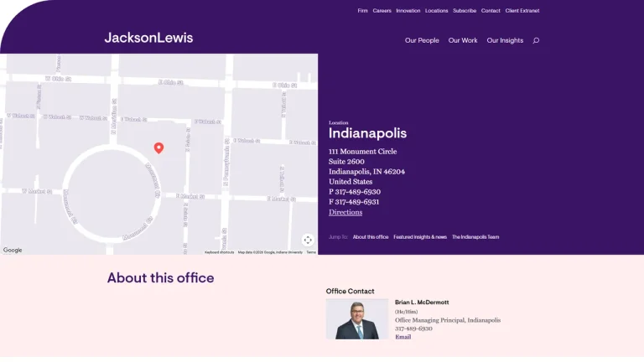Open Locations in the top navigation
644x362 pixels.
pos(436,11)
